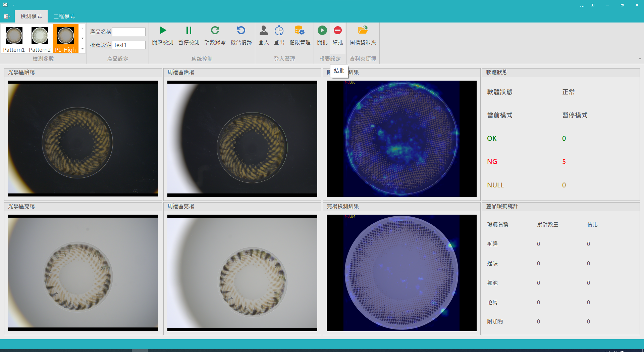Click the 機台復歸 machine reset icon

[x=241, y=31]
